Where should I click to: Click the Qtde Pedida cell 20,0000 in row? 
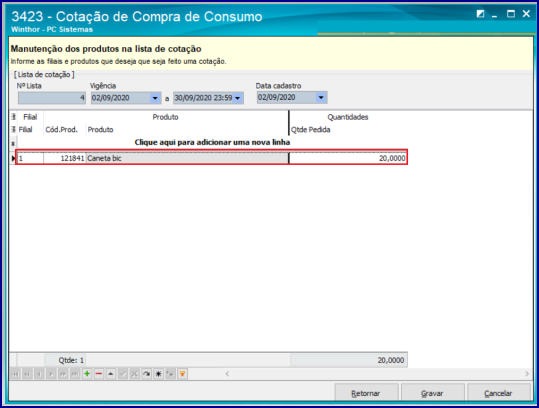348,158
